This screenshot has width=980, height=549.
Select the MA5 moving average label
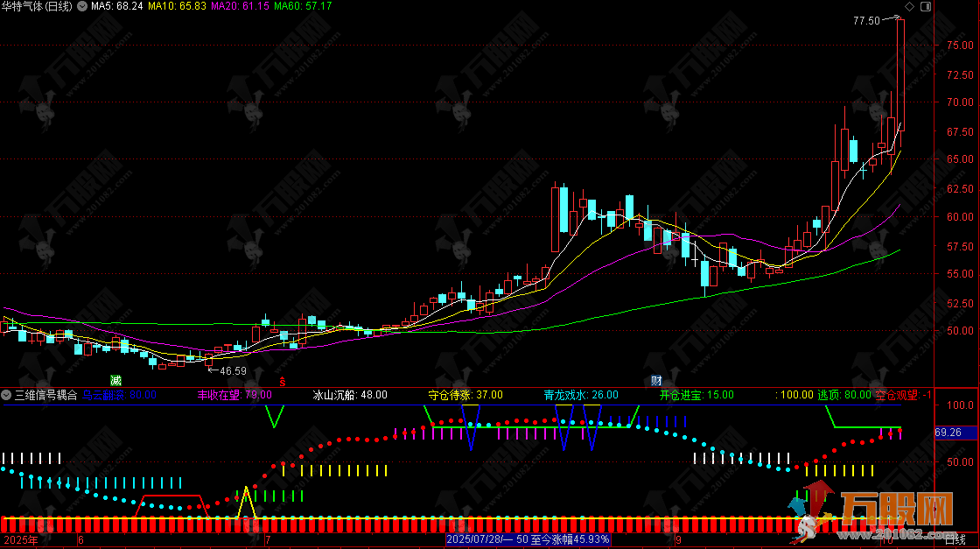[x=117, y=6]
